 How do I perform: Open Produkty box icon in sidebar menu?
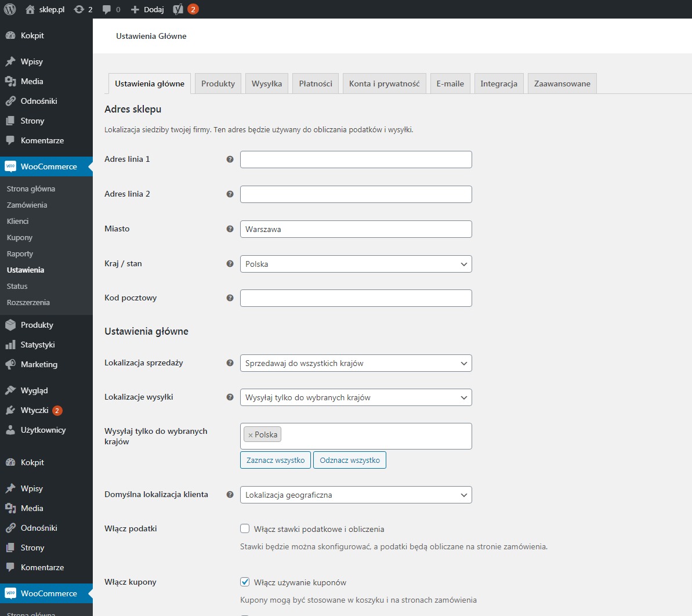[x=10, y=325]
